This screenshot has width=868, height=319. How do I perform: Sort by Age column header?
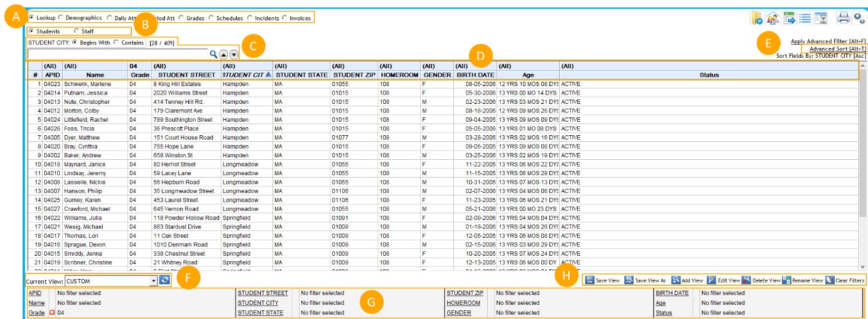click(x=528, y=74)
